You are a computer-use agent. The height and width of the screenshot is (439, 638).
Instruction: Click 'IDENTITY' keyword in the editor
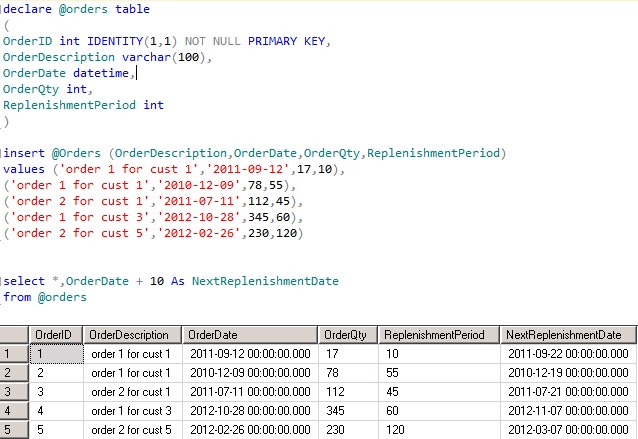(x=115, y=41)
